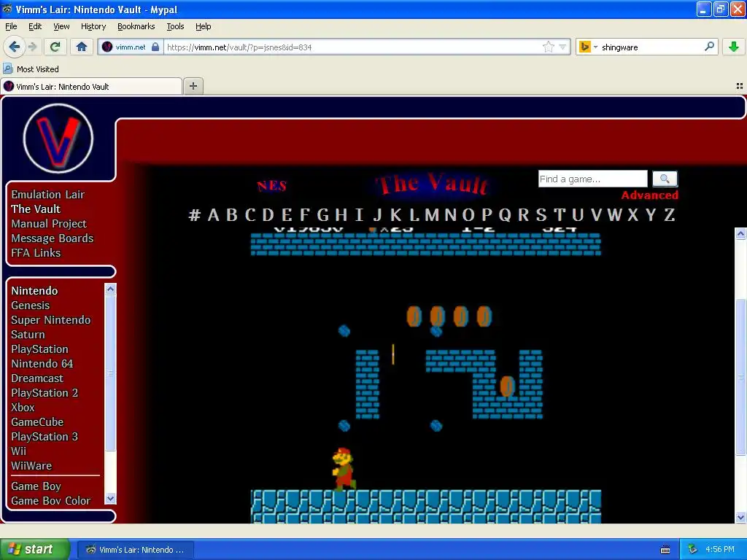Browse games starting with letter M
747x560 pixels.
click(432, 215)
